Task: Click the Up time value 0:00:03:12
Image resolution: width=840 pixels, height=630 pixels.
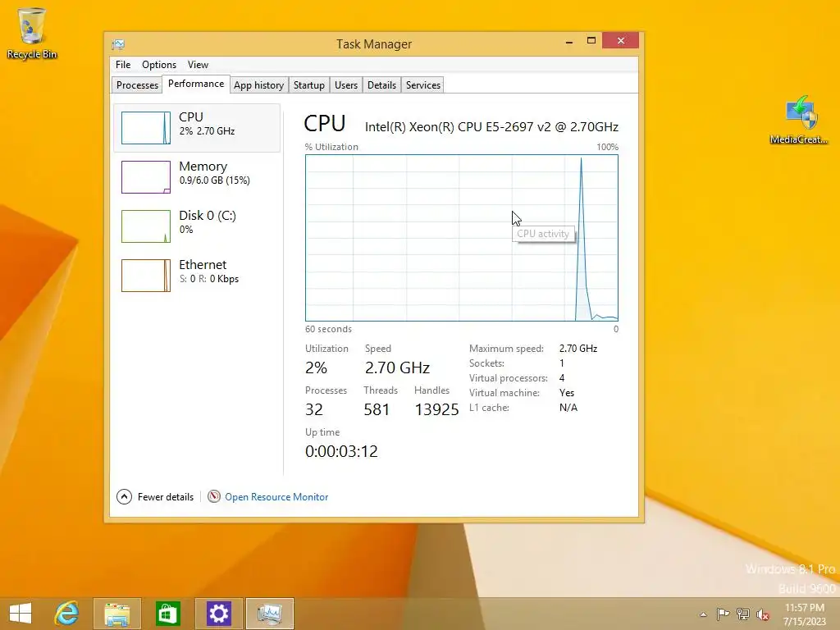Action: pyautogui.click(x=341, y=451)
